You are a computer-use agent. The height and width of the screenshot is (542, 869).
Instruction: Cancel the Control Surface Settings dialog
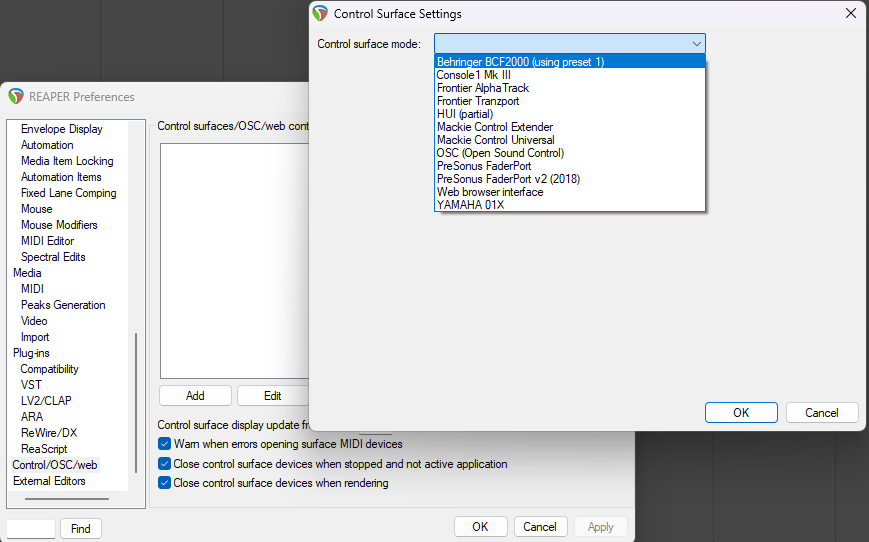(822, 413)
